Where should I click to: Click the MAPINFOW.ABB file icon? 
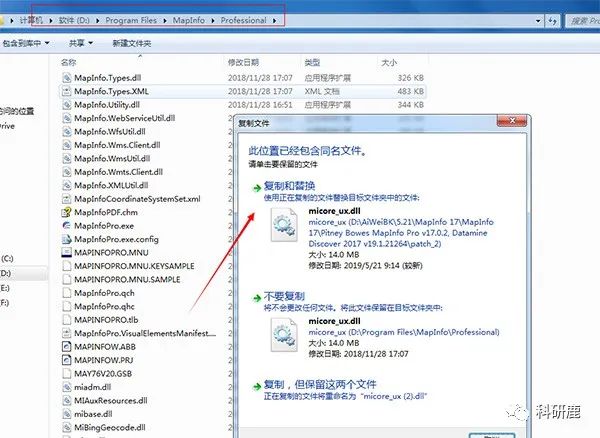coord(65,347)
